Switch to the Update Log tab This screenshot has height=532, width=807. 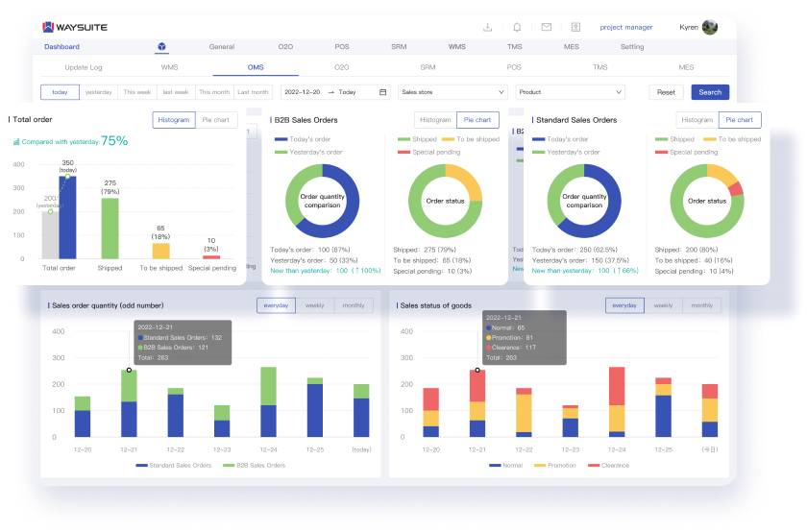(83, 67)
